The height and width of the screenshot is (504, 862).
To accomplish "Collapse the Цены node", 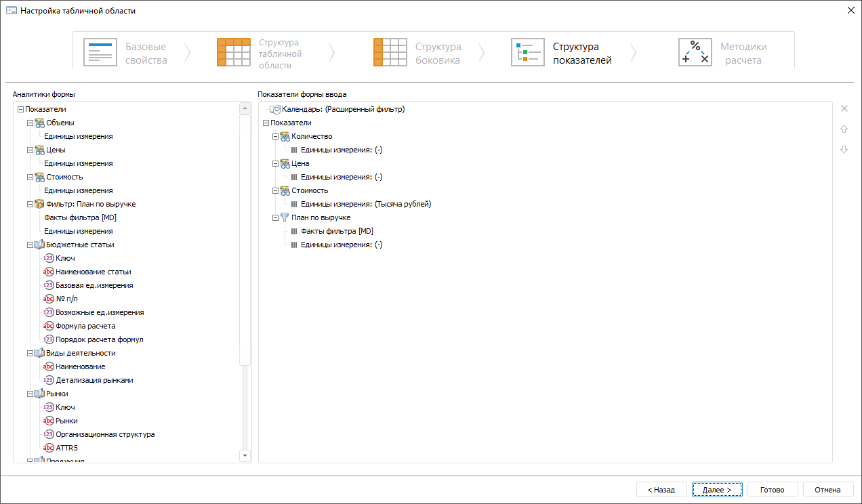I will pos(30,150).
